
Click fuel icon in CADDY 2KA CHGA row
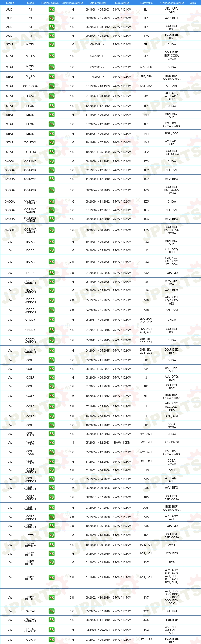[x=51, y=320]
